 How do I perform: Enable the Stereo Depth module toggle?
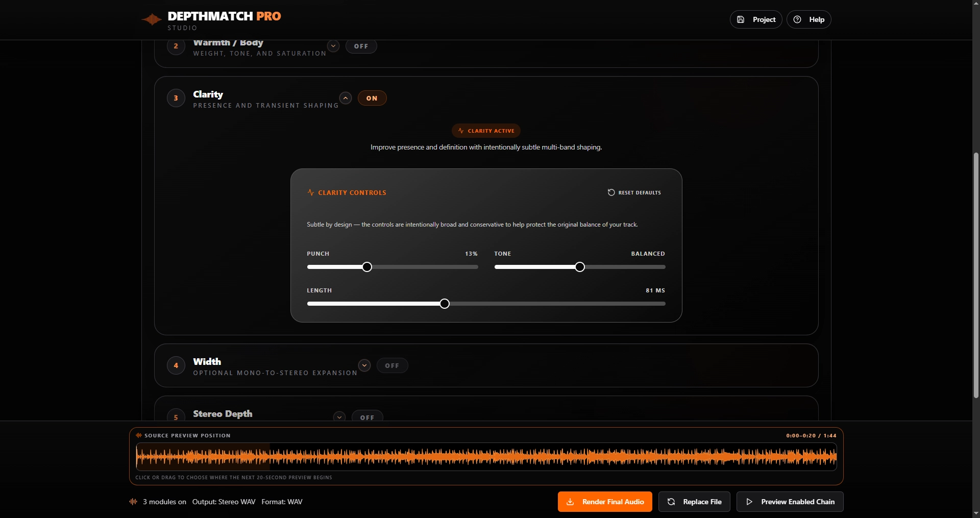tap(367, 416)
